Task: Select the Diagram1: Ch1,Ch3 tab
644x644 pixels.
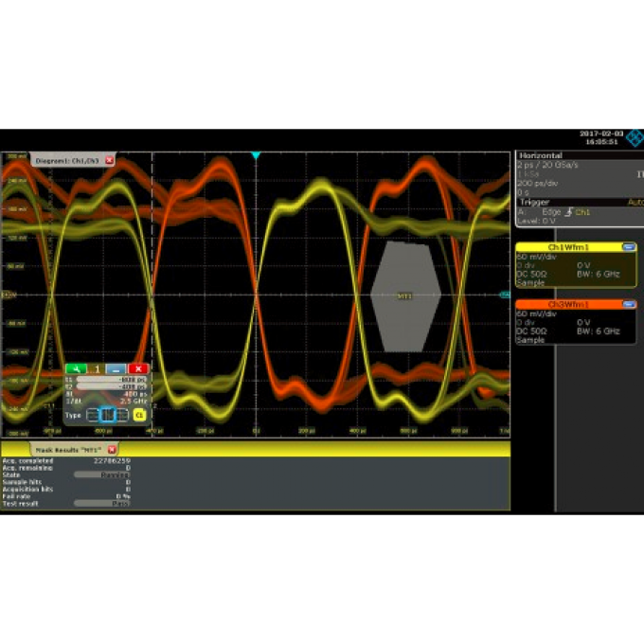Action: [x=66, y=161]
